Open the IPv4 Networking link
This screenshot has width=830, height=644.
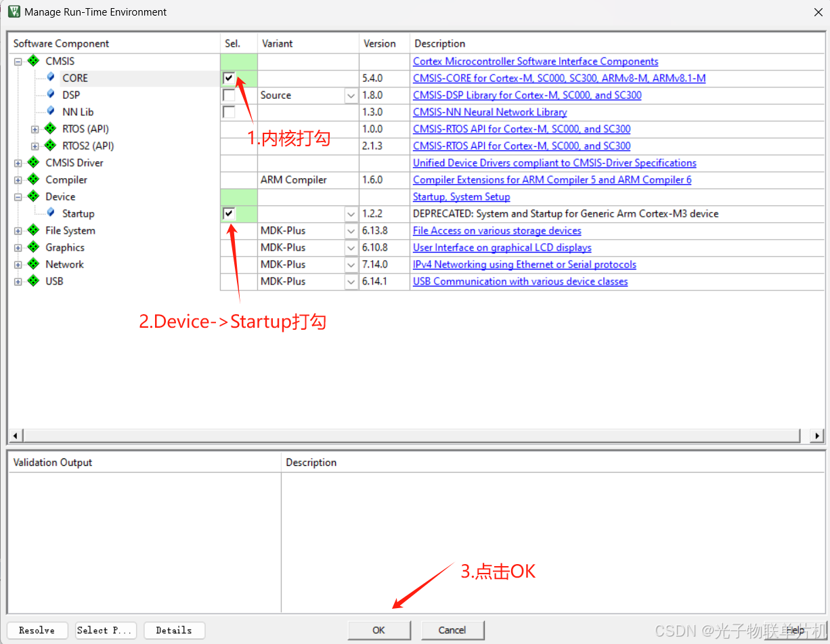pos(525,265)
